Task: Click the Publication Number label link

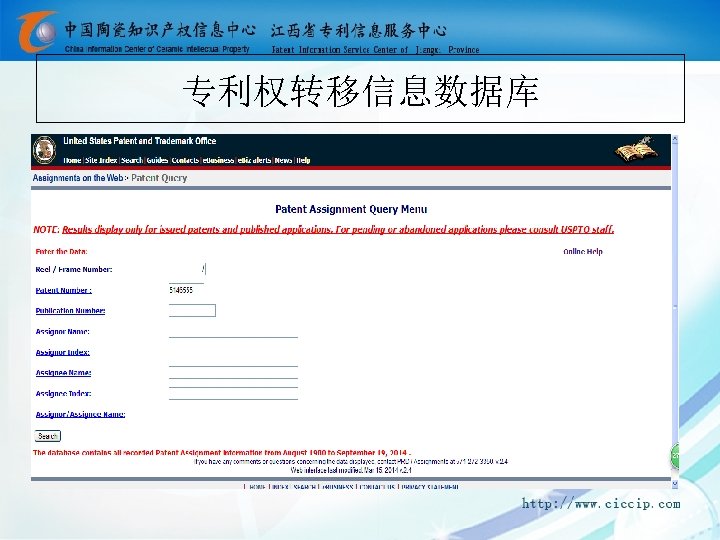Action: click(x=70, y=311)
